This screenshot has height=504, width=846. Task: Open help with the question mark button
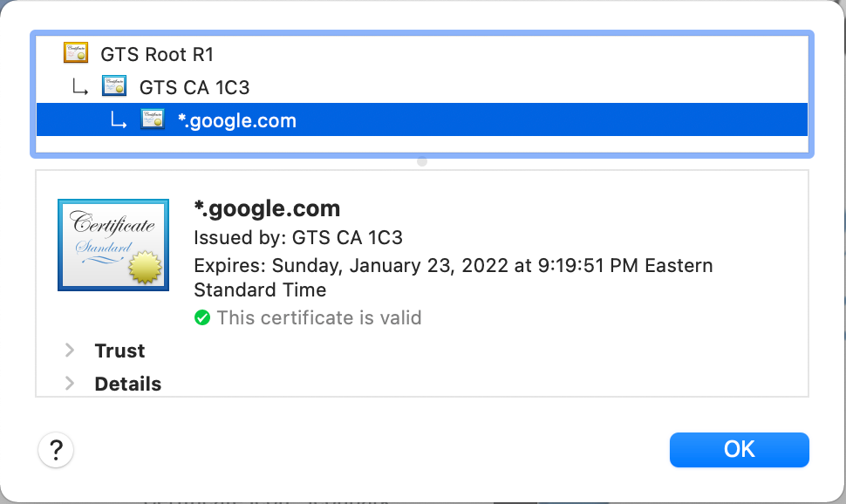[56, 449]
